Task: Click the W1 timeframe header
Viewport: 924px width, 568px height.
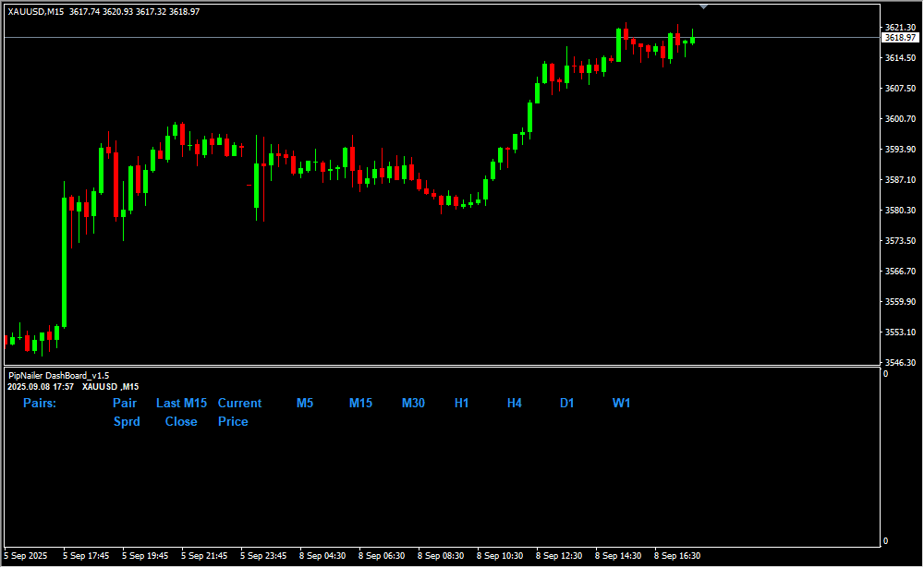Action: [621, 404]
